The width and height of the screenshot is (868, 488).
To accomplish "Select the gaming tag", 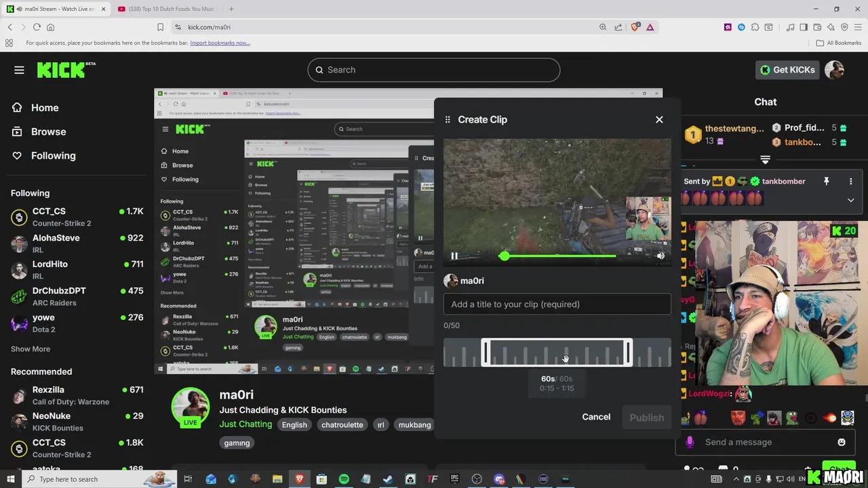I will pos(237,443).
